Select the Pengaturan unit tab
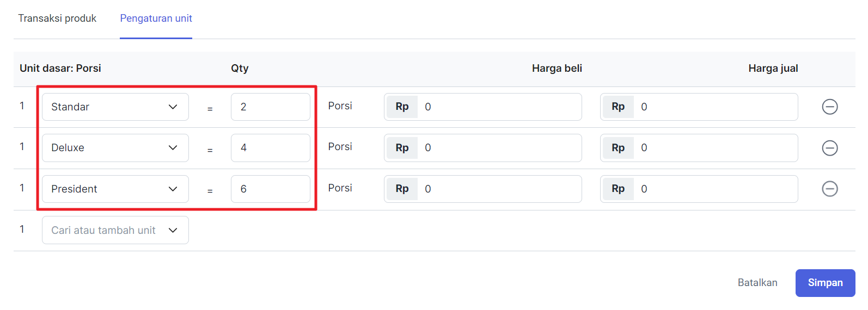868x310 pixels. coord(156,18)
